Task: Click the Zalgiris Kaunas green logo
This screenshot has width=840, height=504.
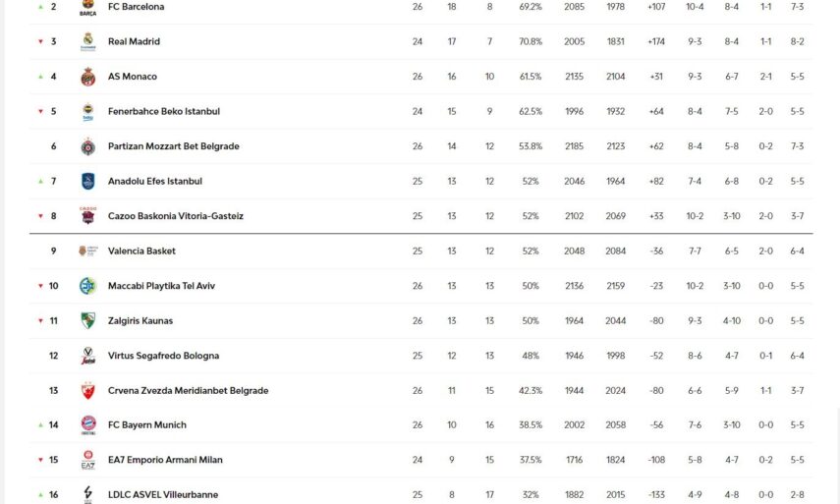Action: pyautogui.click(x=87, y=321)
